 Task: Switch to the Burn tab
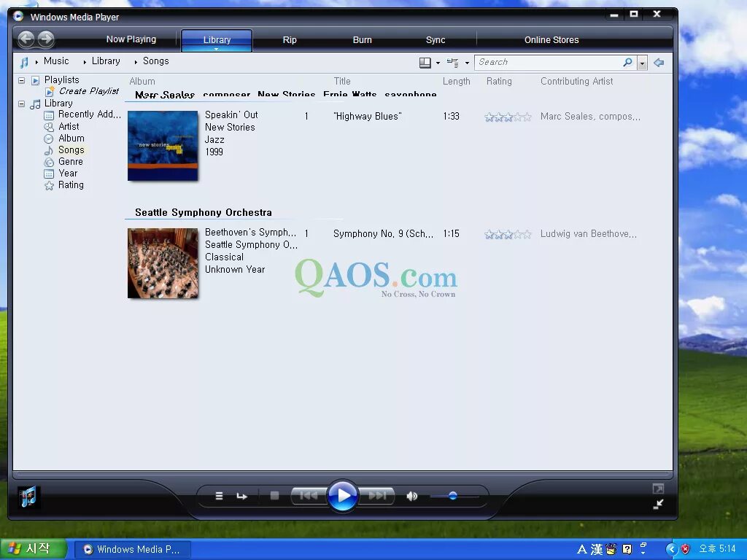(x=362, y=40)
